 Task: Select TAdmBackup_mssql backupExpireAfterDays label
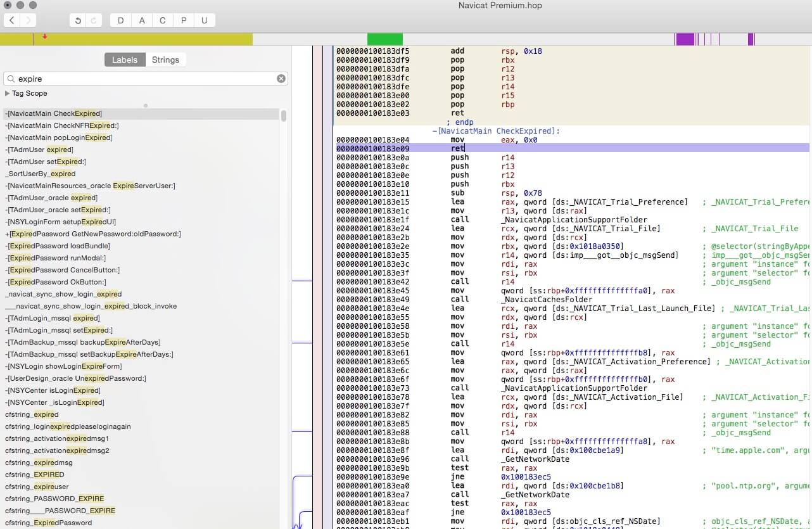click(82, 342)
